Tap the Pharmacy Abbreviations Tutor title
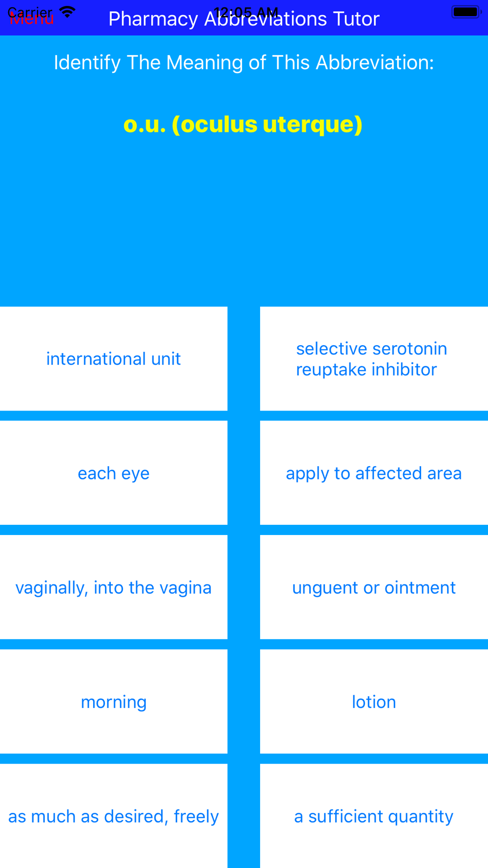488x868 pixels. click(x=244, y=20)
